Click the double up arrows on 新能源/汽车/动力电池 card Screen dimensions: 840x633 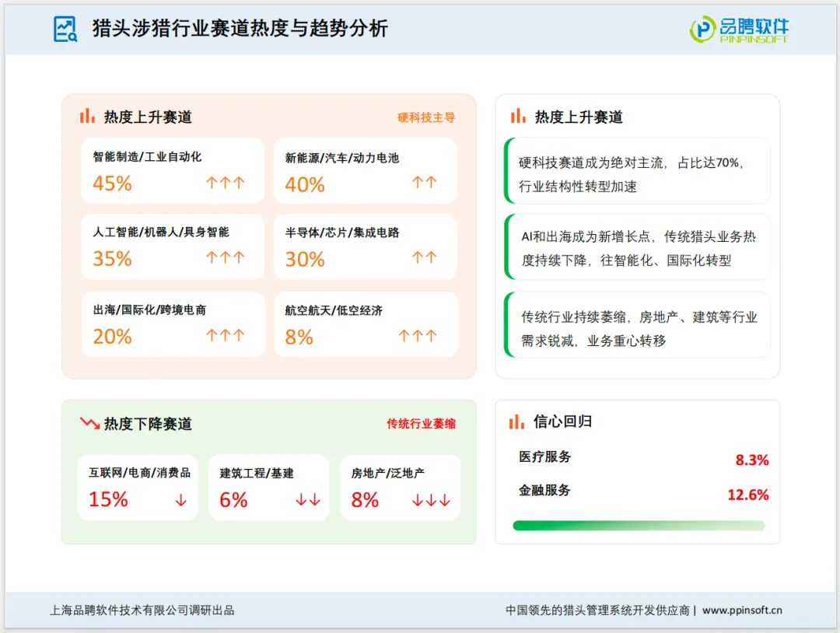point(425,183)
